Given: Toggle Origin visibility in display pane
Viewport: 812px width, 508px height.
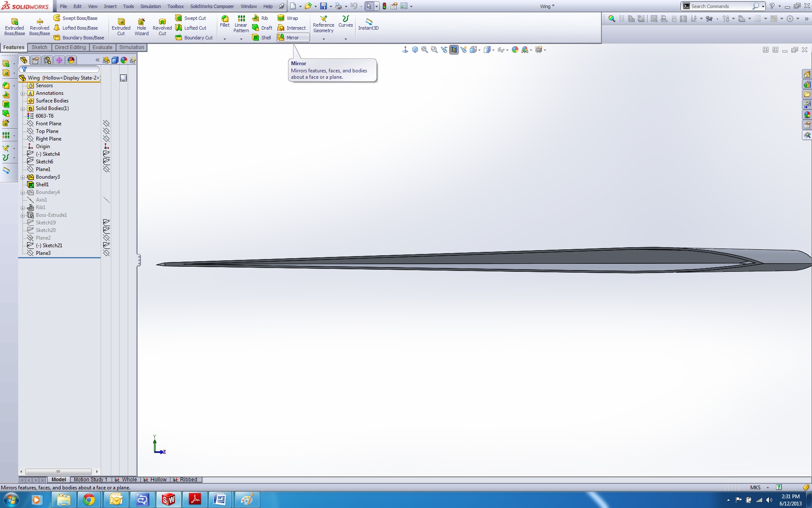Looking at the screenshot, I should (107, 146).
